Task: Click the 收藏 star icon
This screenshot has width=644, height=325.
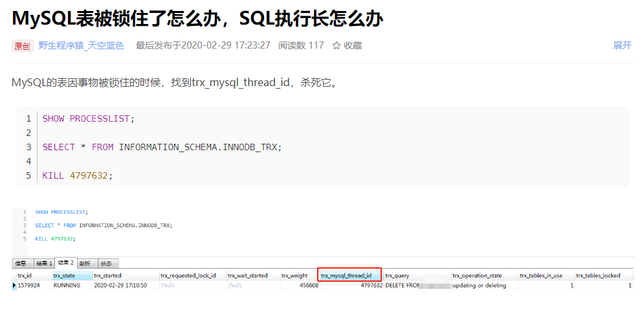Action: coord(337,45)
